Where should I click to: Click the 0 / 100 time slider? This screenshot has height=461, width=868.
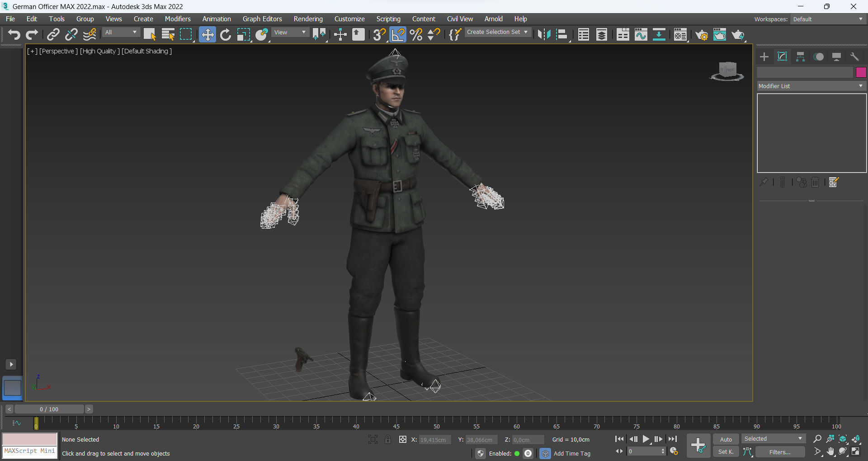[x=49, y=409]
